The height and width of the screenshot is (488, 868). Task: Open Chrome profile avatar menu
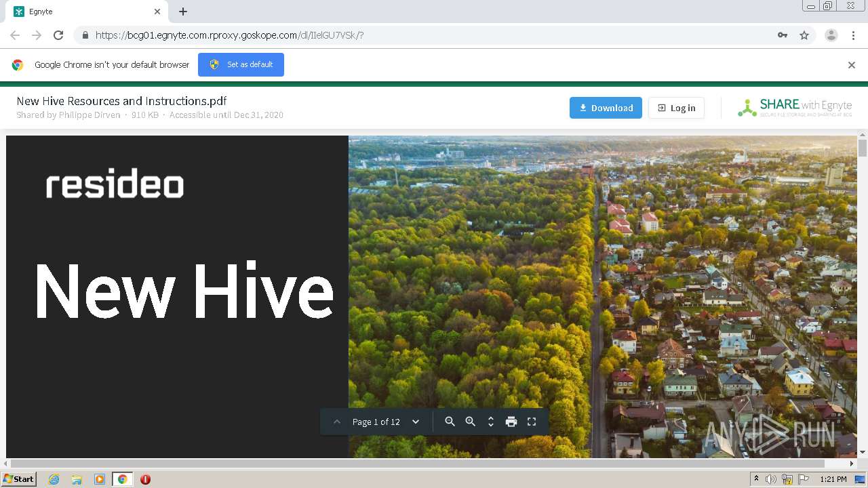(831, 35)
